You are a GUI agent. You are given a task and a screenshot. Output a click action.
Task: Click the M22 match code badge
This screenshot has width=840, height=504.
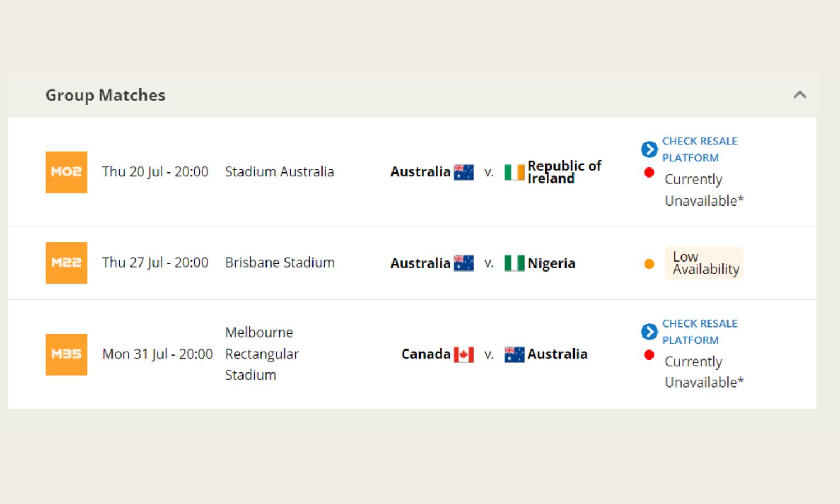click(66, 263)
